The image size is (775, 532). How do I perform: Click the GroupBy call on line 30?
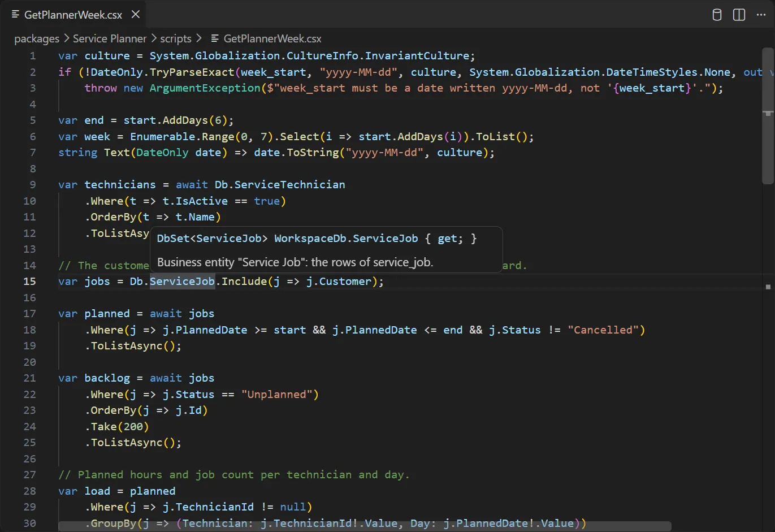click(x=114, y=524)
